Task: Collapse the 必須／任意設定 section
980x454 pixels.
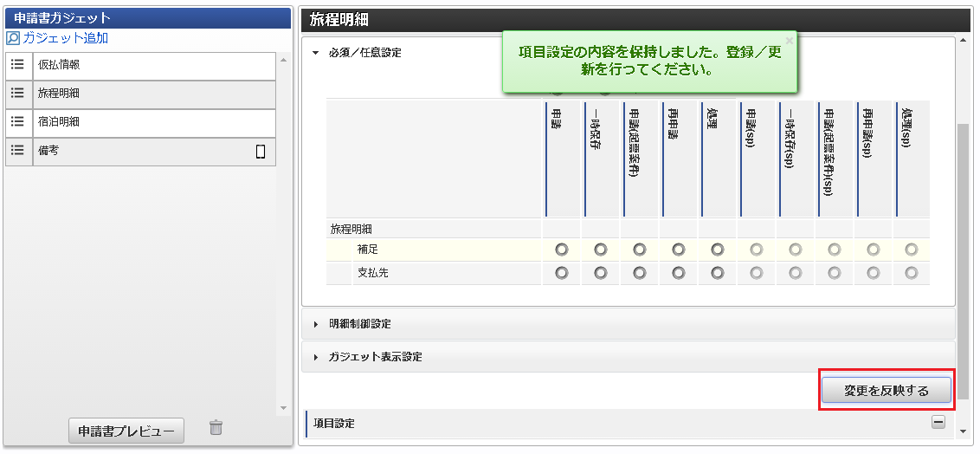Action: (316, 53)
